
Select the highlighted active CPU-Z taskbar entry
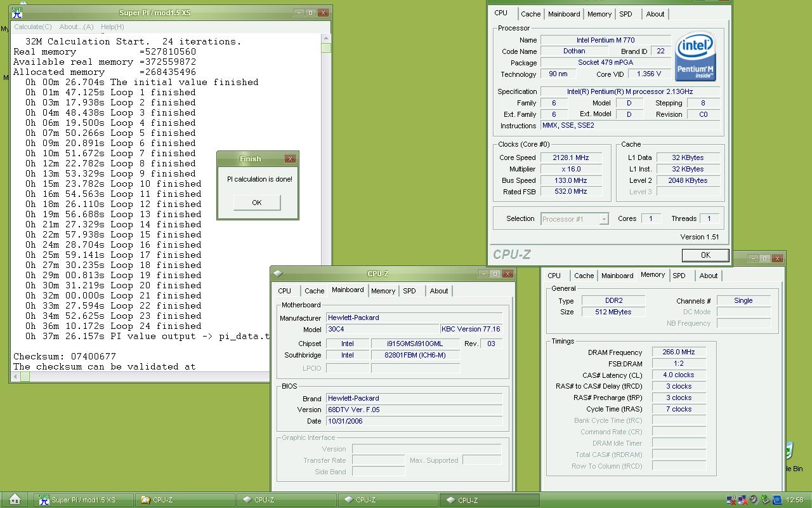point(489,500)
